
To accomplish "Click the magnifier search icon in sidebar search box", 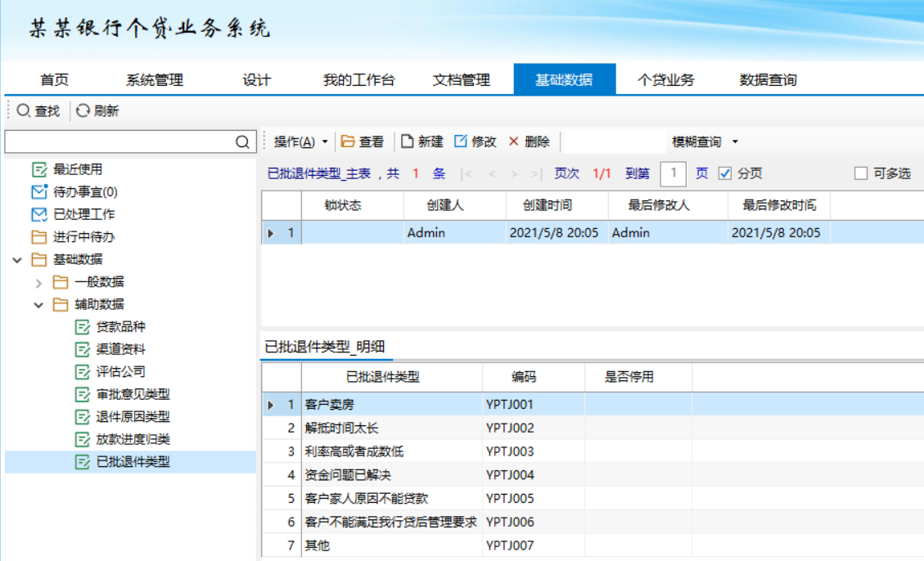I will click(x=242, y=142).
